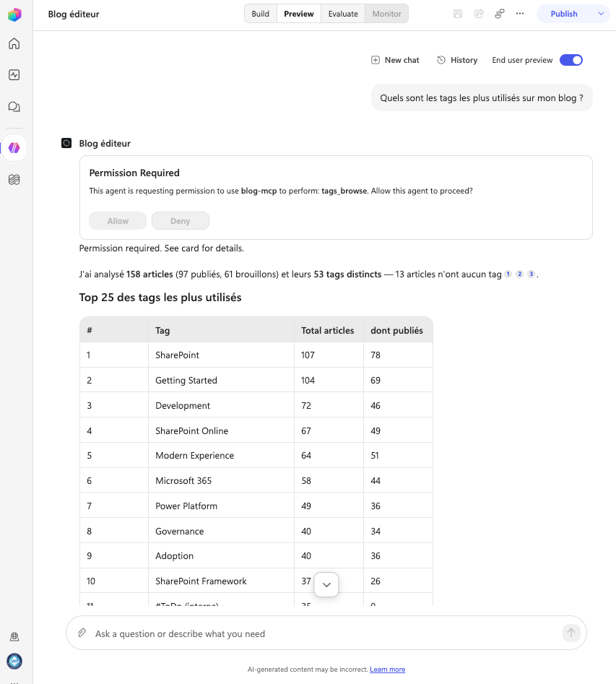Open the Learn more link
The height and width of the screenshot is (684, 616).
387,669
